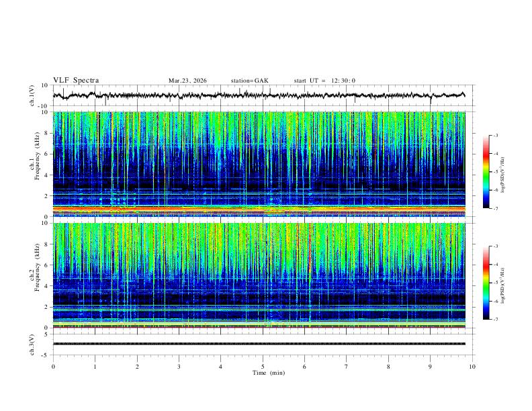Screen dimensions: 532x411
Task: Click the "-7" tick on the ch.2 color bar
Action: (495, 320)
